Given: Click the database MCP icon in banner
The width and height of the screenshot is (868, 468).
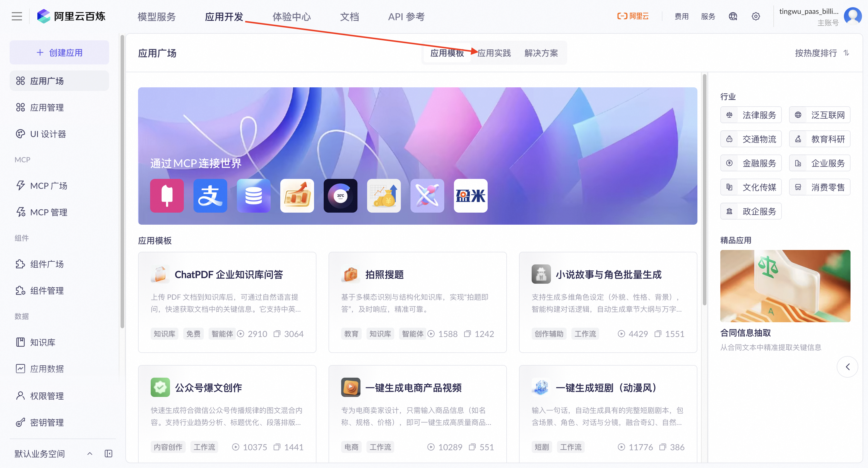Looking at the screenshot, I should pos(253,196).
